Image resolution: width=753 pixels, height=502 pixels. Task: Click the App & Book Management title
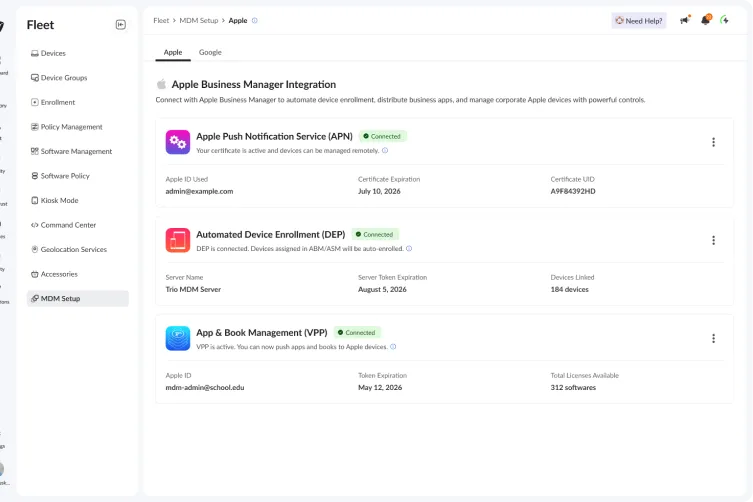click(x=262, y=332)
